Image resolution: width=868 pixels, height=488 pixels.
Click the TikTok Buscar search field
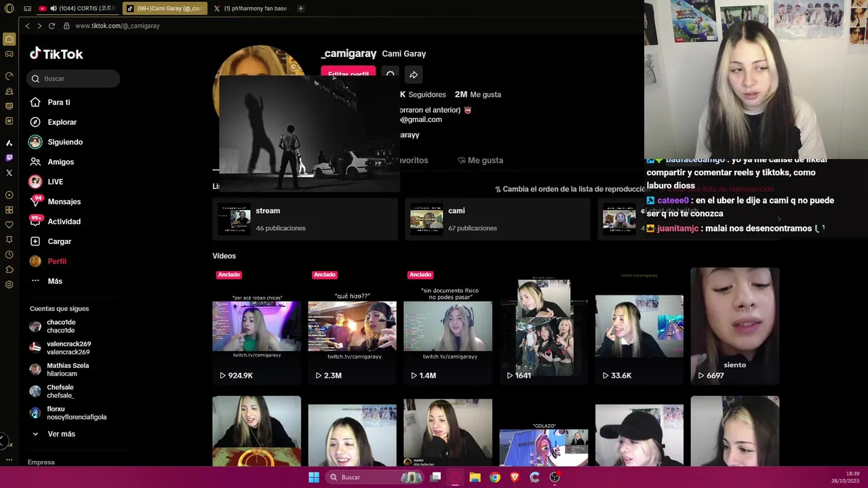coord(73,79)
